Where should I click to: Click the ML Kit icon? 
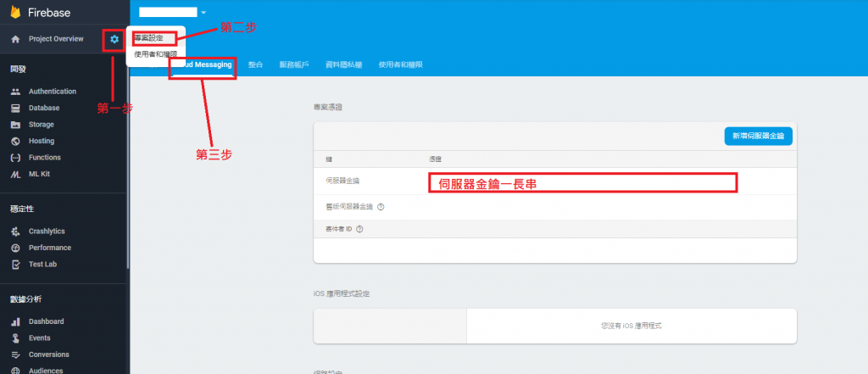15,174
